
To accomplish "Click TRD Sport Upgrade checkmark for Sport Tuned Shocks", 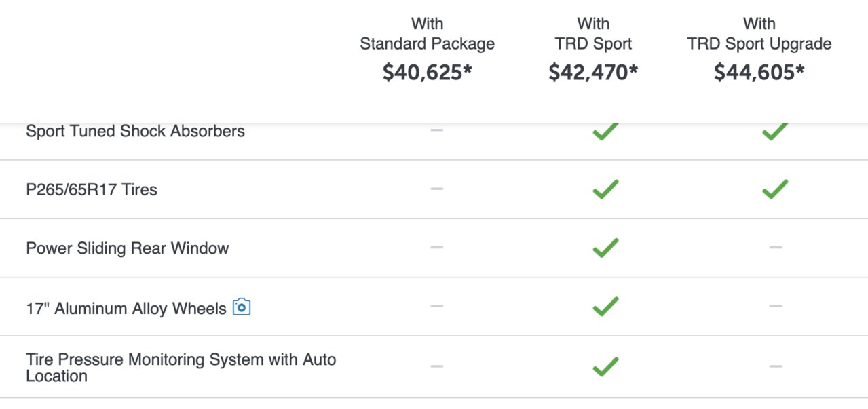I will (775, 132).
